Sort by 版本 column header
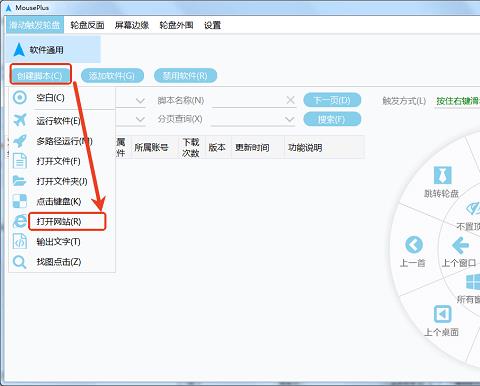The width and height of the screenshot is (480, 386). pos(218,147)
